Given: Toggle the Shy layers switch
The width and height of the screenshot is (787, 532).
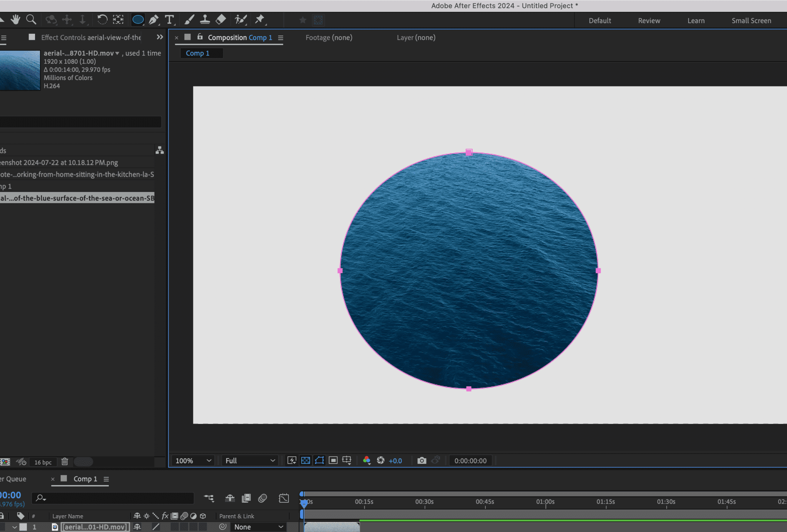Looking at the screenshot, I should coord(230,498).
